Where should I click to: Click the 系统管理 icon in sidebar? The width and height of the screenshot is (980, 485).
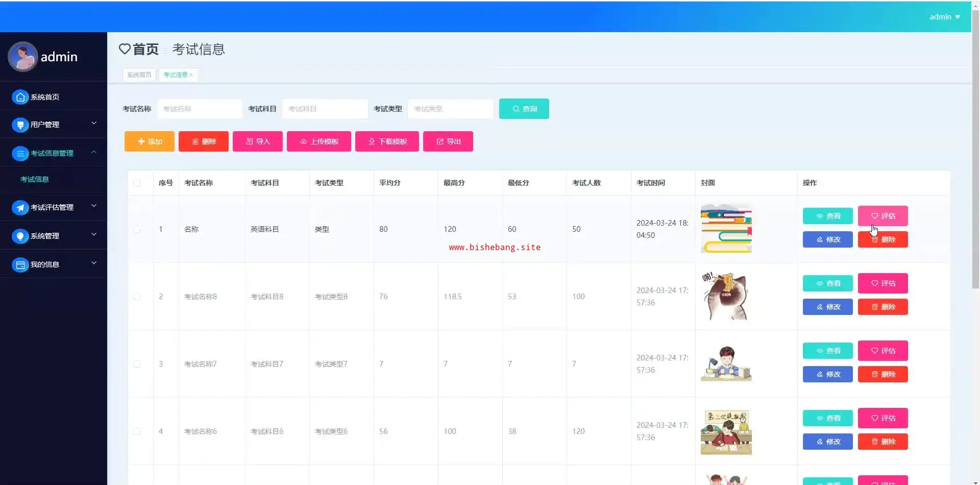20,236
